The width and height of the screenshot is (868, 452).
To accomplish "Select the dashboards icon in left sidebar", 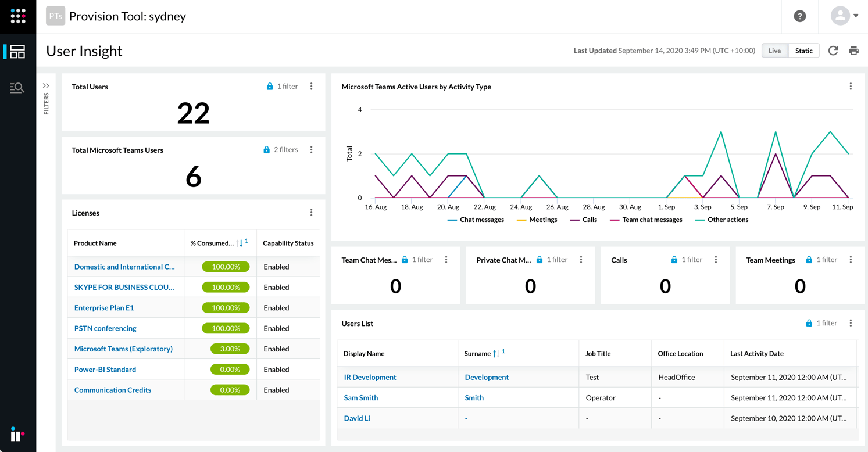I will [x=17, y=52].
